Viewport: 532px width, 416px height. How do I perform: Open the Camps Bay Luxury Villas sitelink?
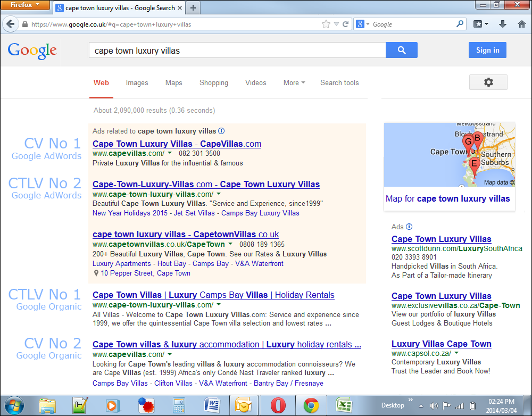(x=260, y=213)
